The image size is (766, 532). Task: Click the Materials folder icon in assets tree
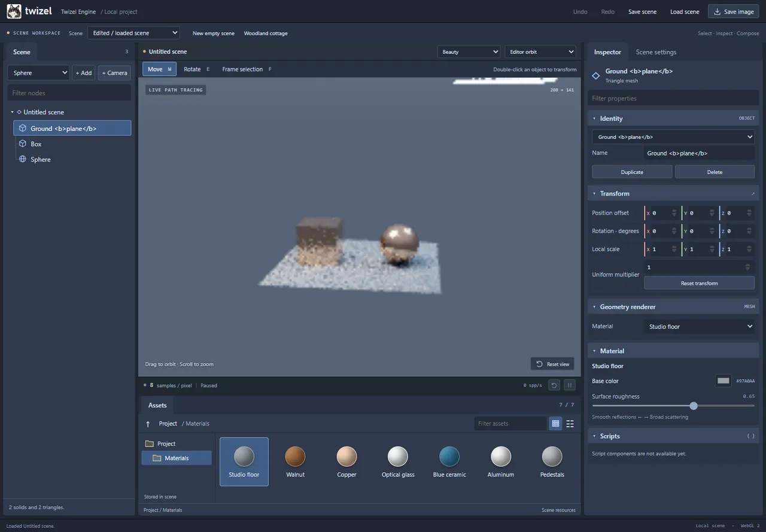(x=157, y=458)
